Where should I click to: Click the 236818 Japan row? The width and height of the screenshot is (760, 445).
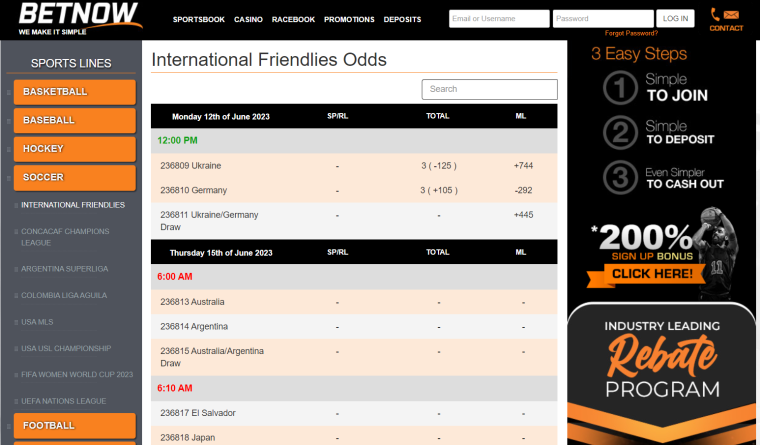pos(354,437)
